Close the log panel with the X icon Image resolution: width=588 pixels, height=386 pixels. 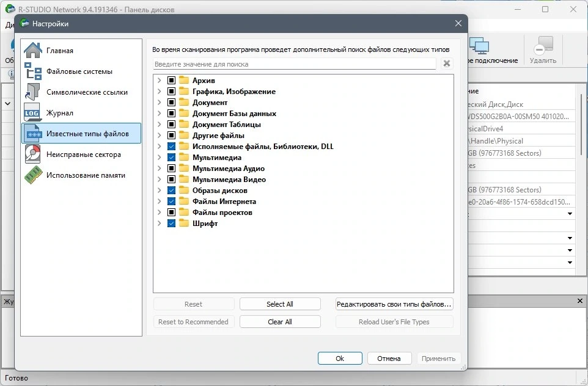pyautogui.click(x=580, y=301)
